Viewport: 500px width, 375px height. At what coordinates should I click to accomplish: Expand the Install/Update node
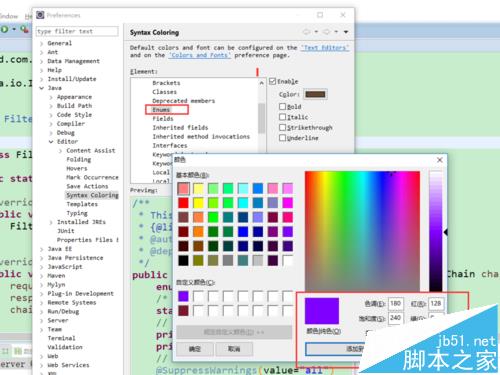42,79
